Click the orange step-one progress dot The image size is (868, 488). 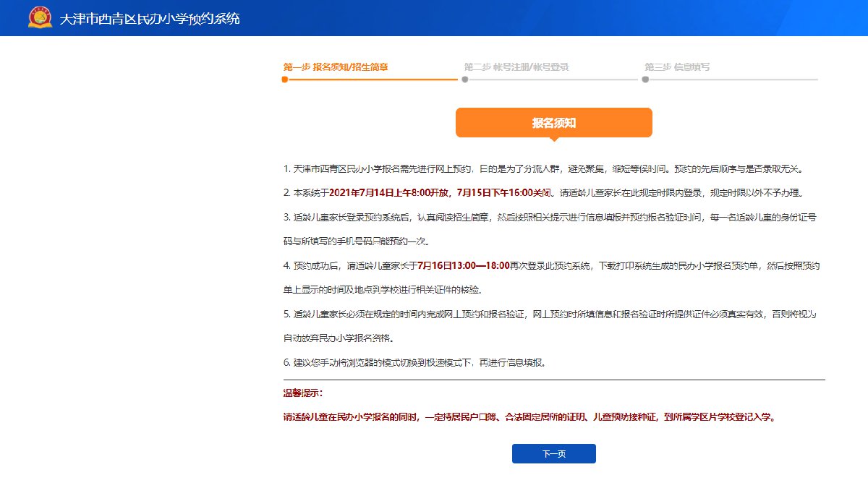284,80
